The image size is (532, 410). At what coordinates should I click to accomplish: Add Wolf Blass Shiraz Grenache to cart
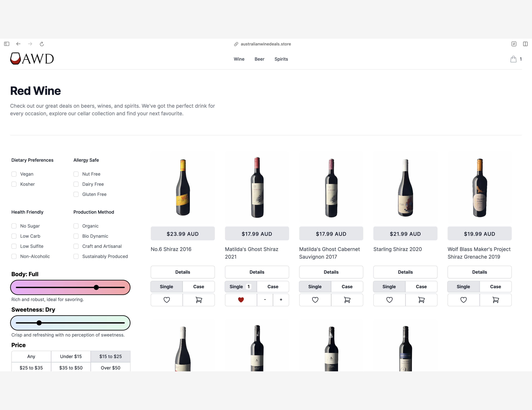496,300
